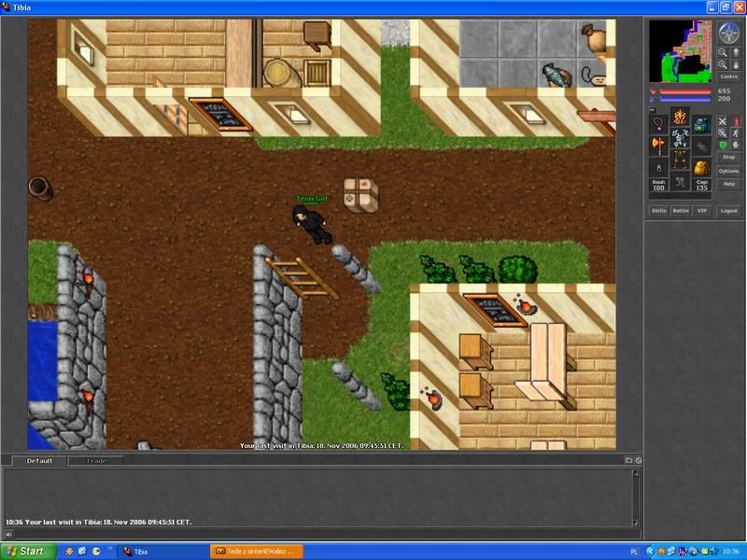Click the console message 'Your last visit in Tibia'
Screen dimensions: 747x560
[99, 522]
